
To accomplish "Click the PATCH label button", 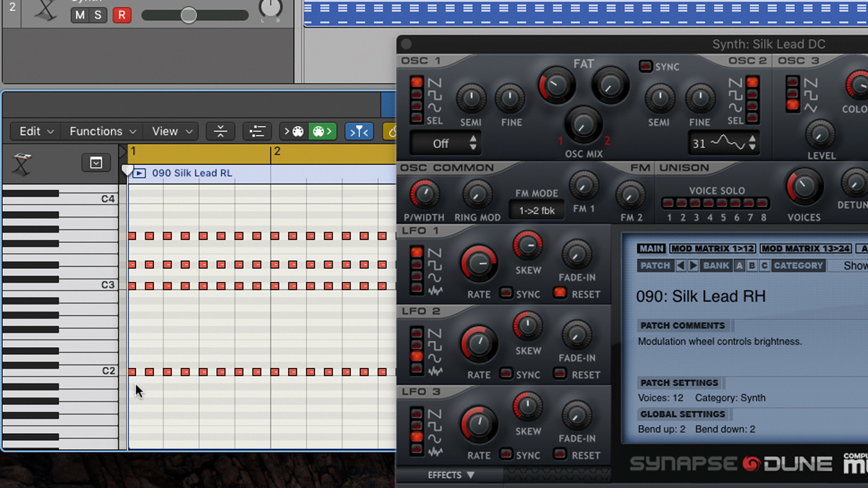I will (x=655, y=266).
